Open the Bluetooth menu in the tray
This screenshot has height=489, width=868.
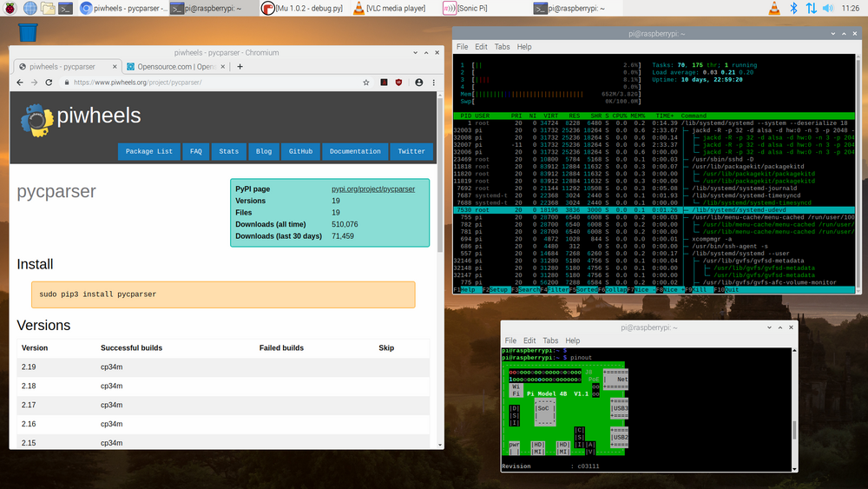click(793, 8)
